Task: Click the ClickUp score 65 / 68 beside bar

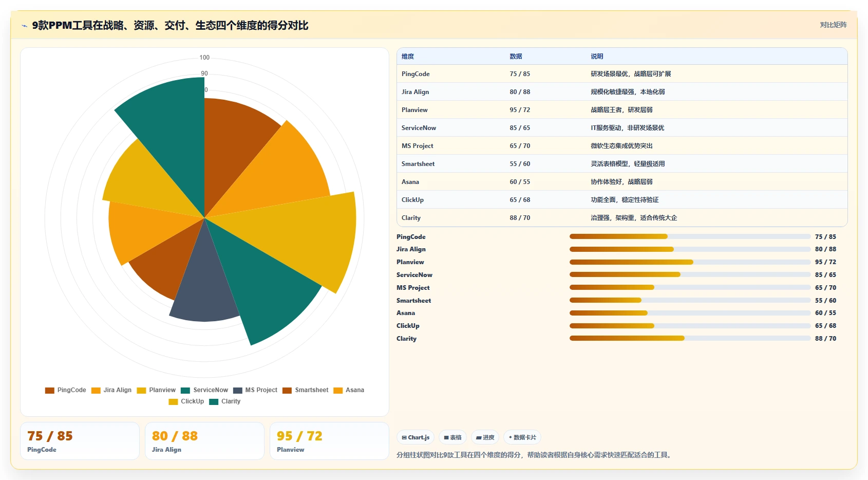Action: (825, 326)
